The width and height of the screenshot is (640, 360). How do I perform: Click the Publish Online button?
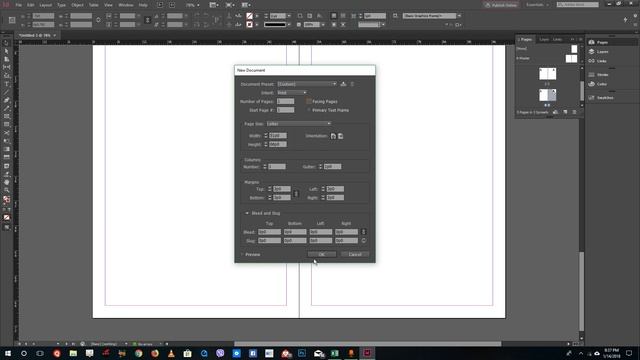point(501,5)
